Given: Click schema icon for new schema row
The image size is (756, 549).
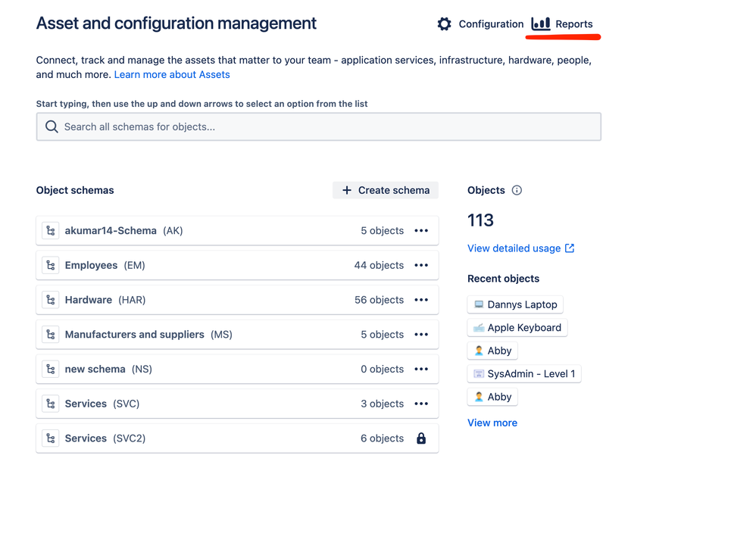Looking at the screenshot, I should tap(51, 370).
